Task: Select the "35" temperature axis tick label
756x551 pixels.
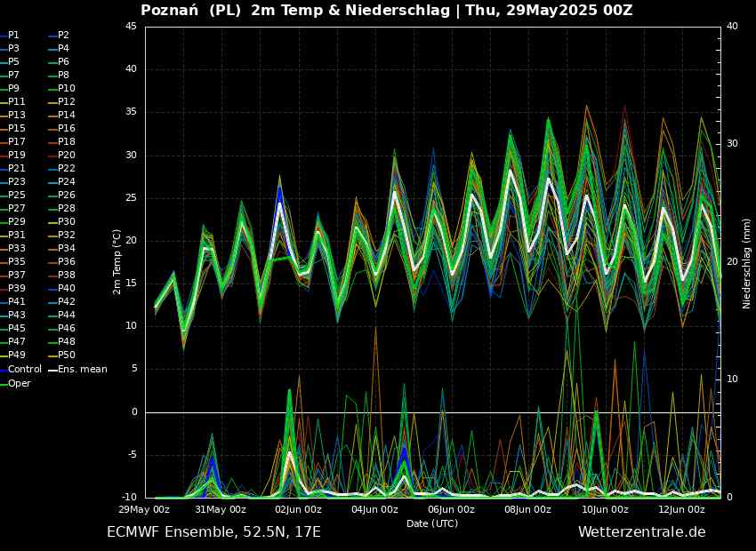Action: point(132,112)
